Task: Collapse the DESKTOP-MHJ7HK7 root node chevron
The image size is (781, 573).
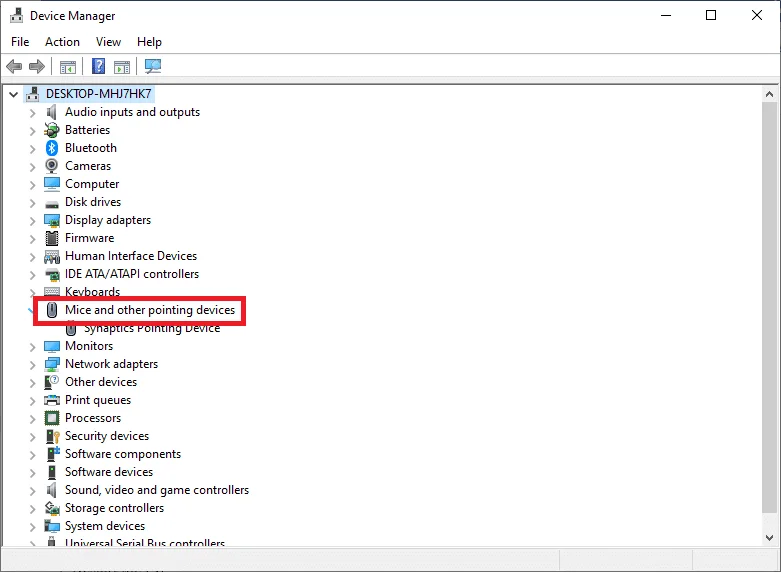Action: (13, 94)
